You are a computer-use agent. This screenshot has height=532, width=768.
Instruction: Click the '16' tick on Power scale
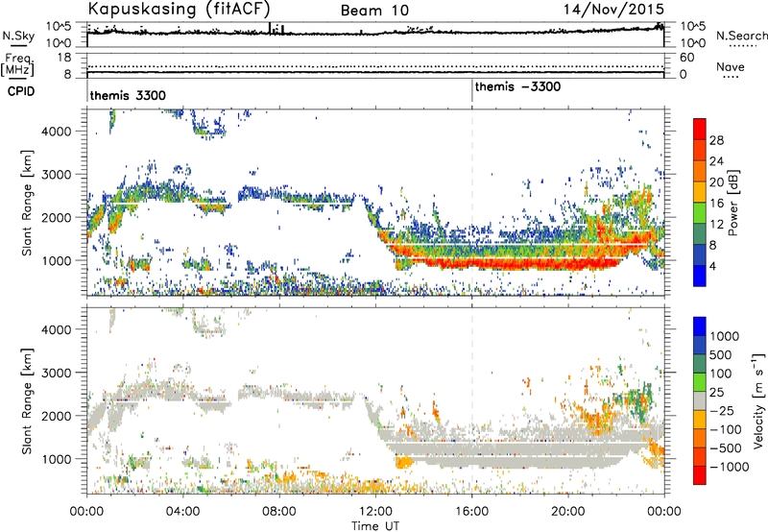click(716, 204)
